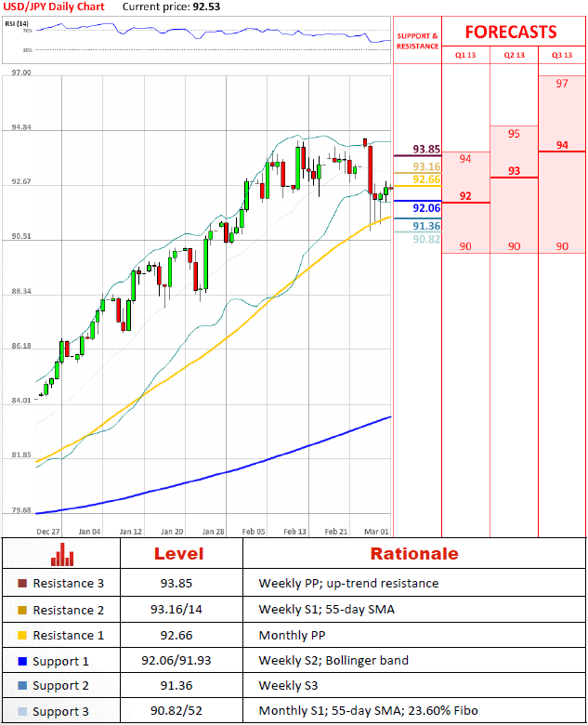Click the Support 1 row label

(x=60, y=662)
